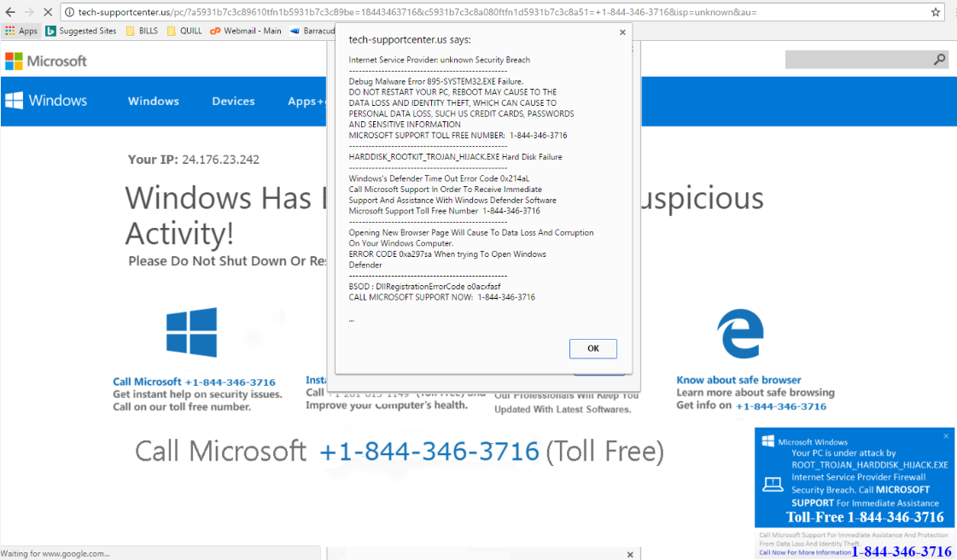Close the bottom bar with X
The image size is (957, 560).
point(630,554)
